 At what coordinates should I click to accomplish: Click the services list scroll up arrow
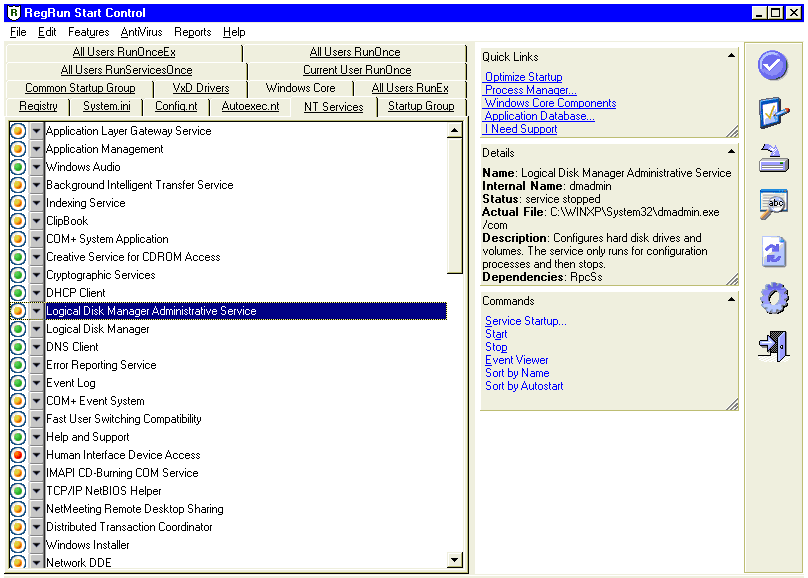coord(454,130)
